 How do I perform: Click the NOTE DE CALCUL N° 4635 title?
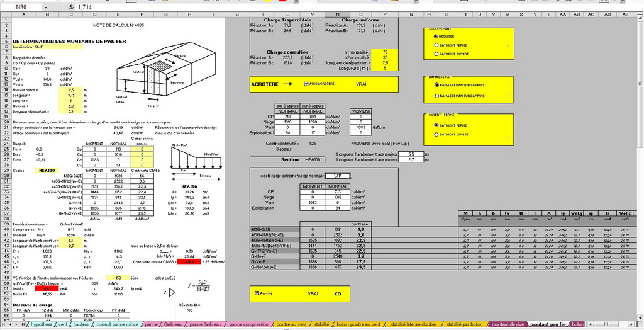pos(118,25)
